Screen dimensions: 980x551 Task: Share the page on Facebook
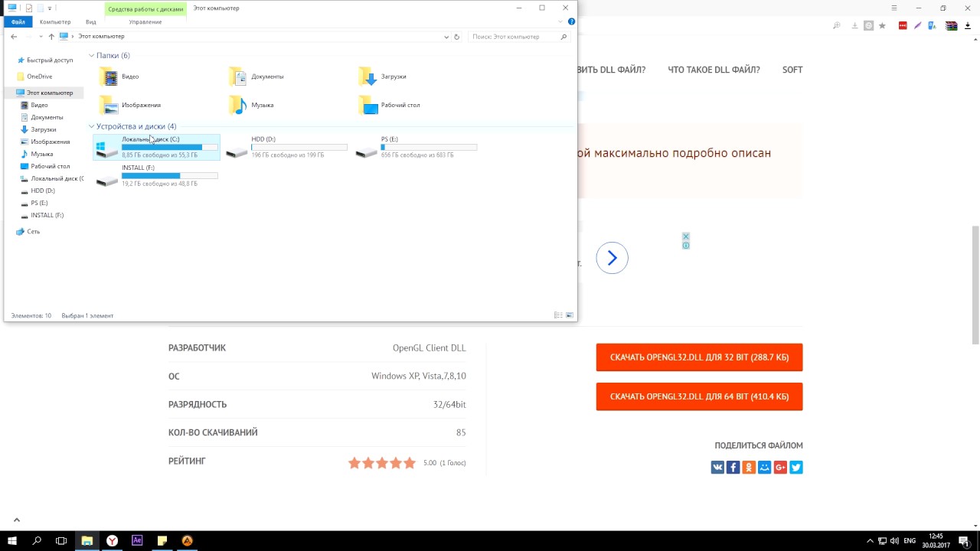tap(733, 467)
